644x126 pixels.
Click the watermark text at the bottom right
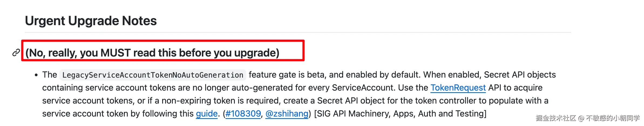point(588,118)
